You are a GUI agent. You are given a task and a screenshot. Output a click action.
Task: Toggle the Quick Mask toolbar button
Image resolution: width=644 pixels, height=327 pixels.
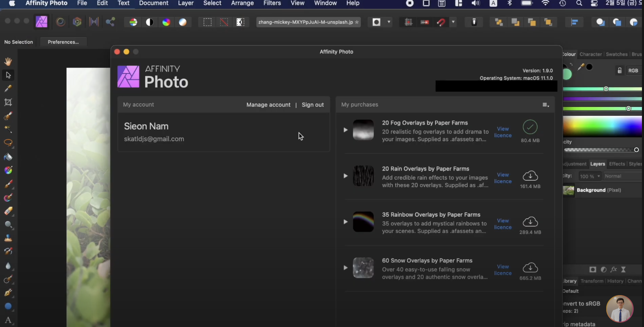377,22
